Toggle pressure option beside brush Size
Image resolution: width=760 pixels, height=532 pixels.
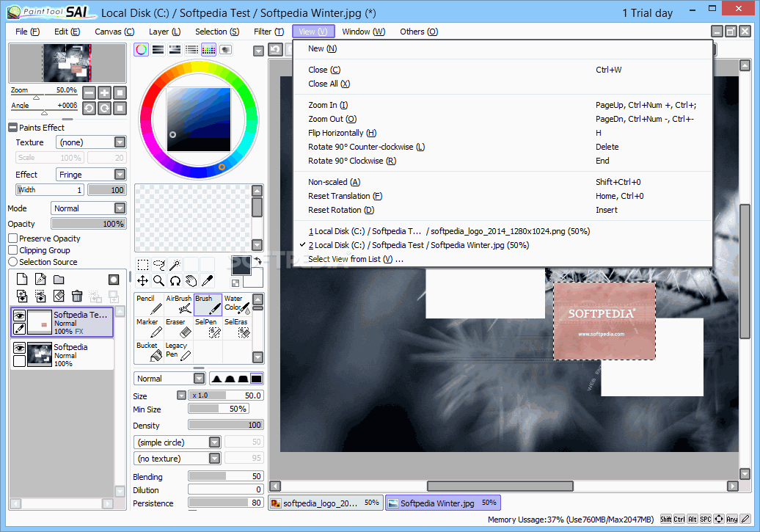tap(181, 396)
